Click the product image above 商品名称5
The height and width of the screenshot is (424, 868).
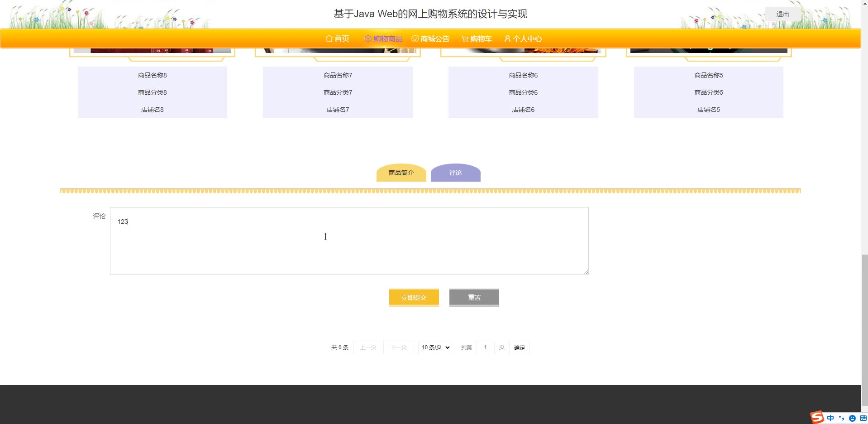[x=709, y=51]
